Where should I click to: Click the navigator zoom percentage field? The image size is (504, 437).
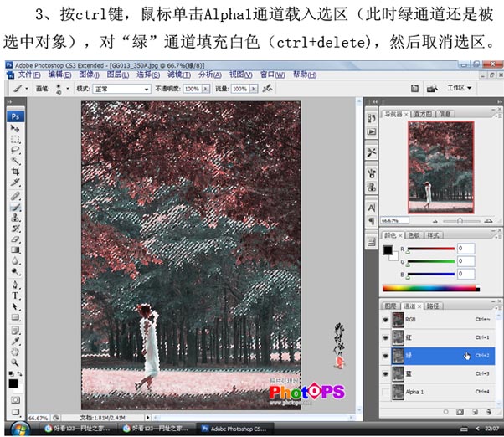pos(394,220)
